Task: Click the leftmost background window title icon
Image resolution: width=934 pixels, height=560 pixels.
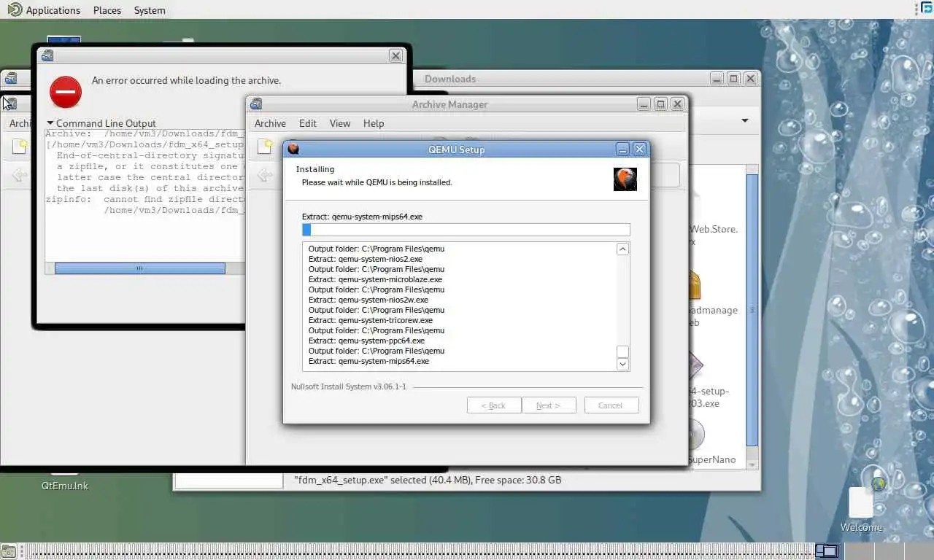Action: click(x=11, y=79)
